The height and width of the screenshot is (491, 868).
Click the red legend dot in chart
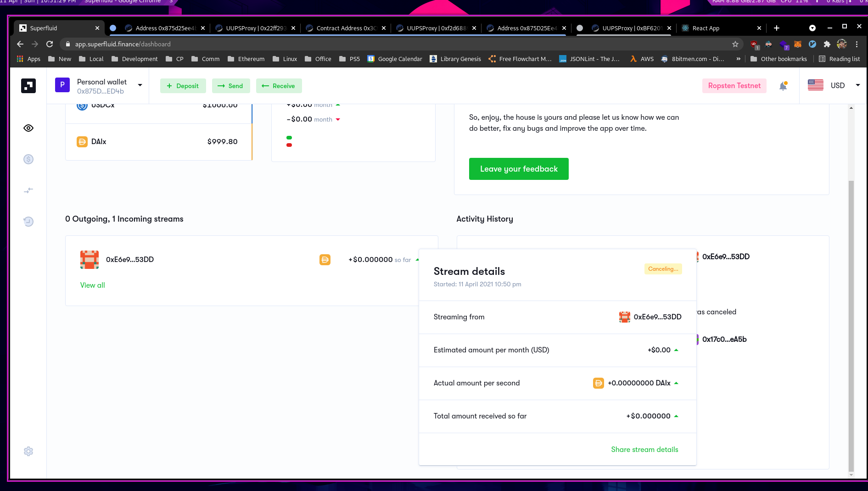pyautogui.click(x=289, y=145)
